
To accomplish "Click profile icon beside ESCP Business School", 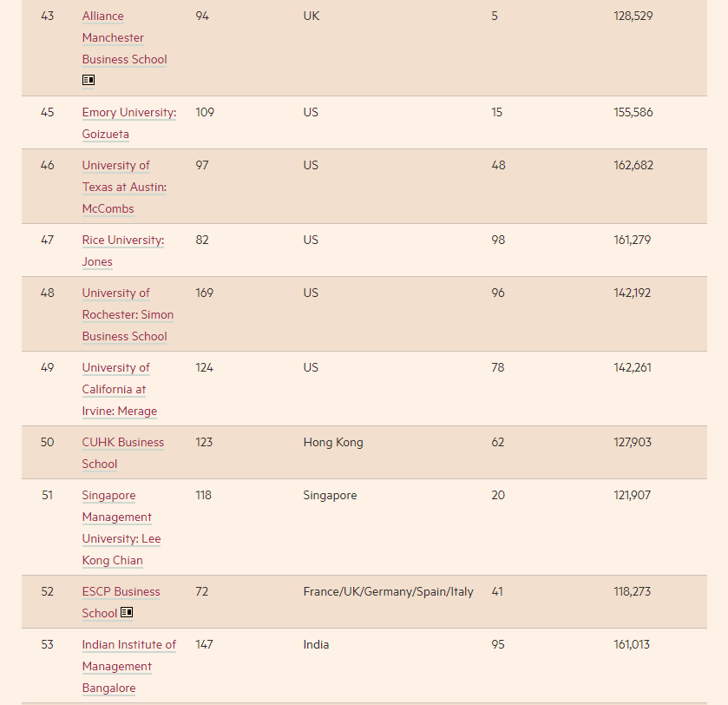I will pos(127,612).
